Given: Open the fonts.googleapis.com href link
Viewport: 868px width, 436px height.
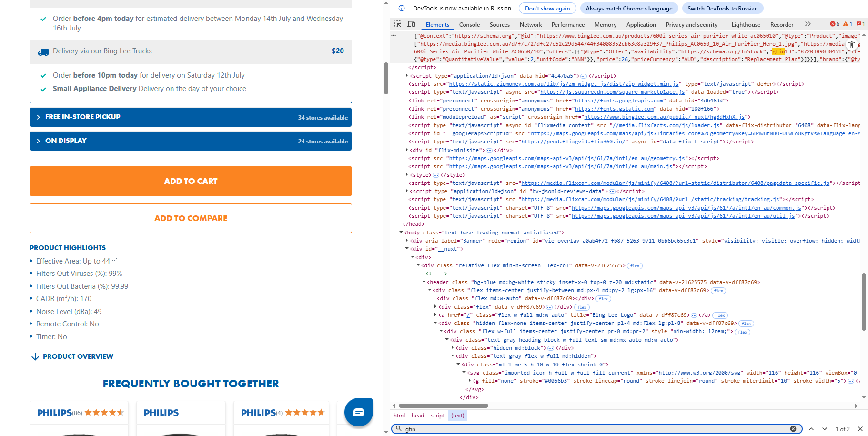Looking at the screenshot, I should (619, 101).
